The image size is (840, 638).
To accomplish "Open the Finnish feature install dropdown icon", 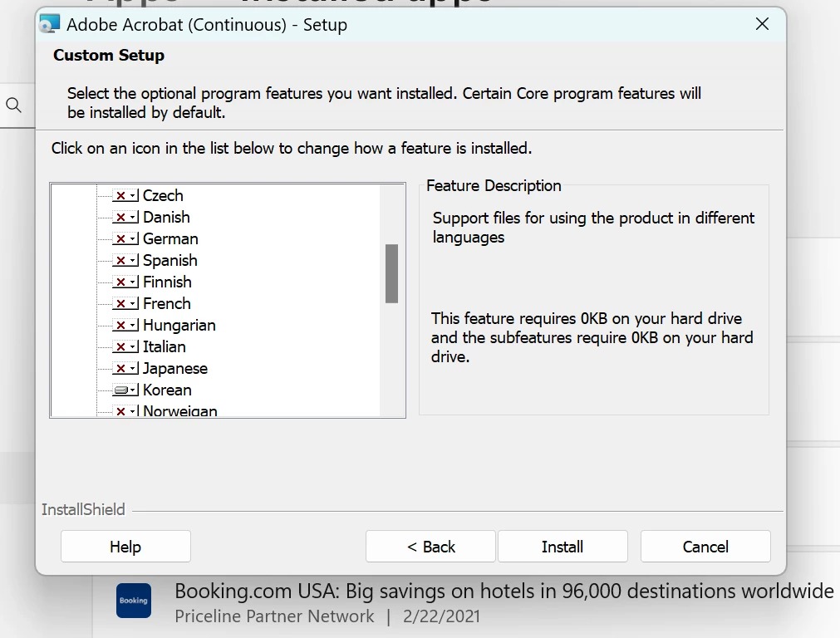I will (x=125, y=282).
